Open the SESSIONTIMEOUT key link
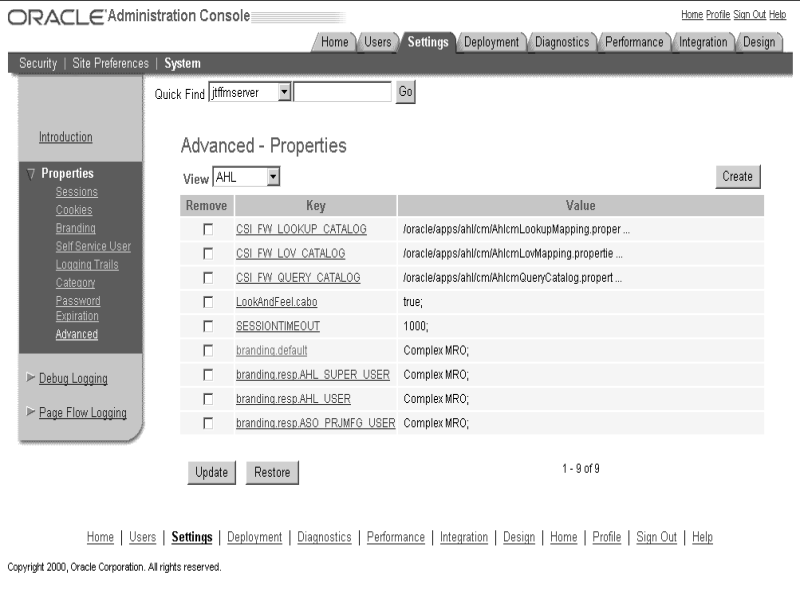The width and height of the screenshot is (800, 600). click(x=278, y=326)
